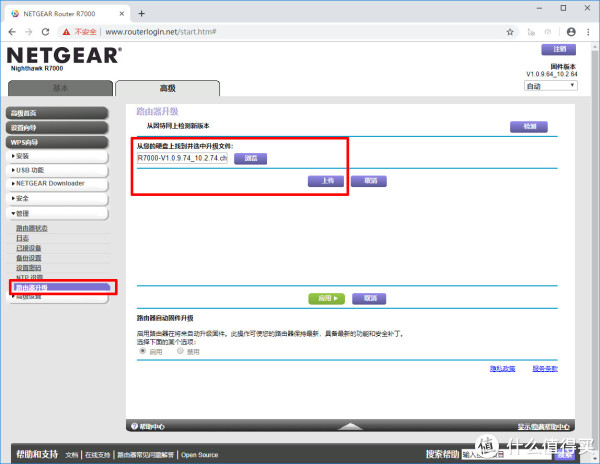Open the 服务条款 link
Screen dimensions: 600x464
coord(545,369)
